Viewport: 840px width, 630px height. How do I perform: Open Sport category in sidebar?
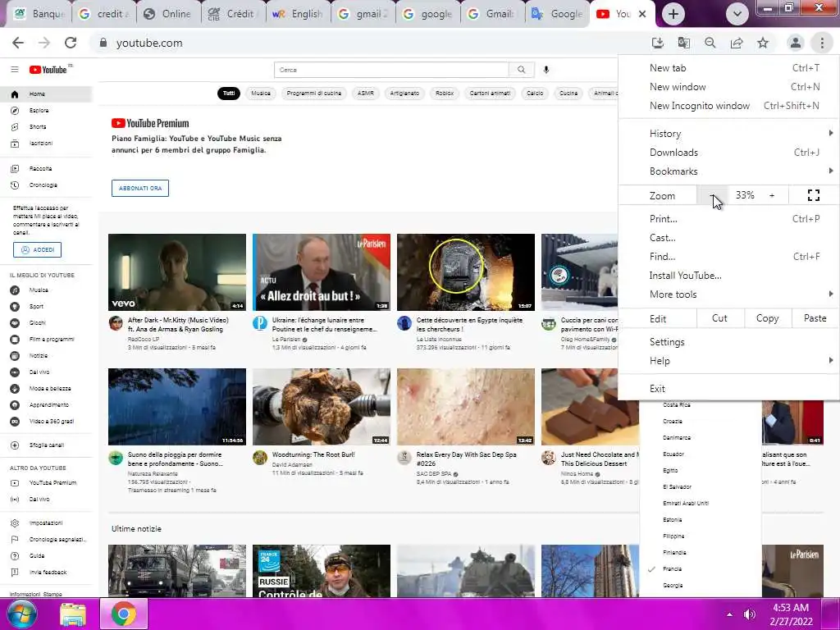click(x=46, y=307)
